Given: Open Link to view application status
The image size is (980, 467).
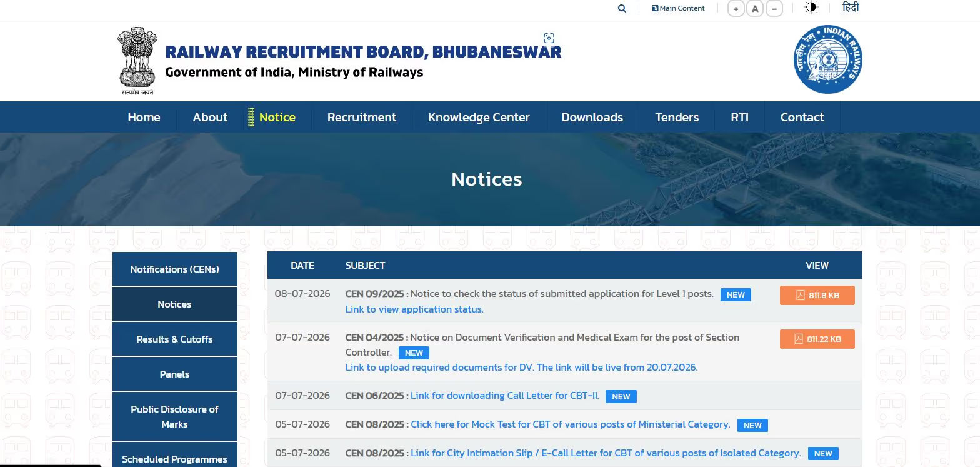Looking at the screenshot, I should (x=414, y=309).
